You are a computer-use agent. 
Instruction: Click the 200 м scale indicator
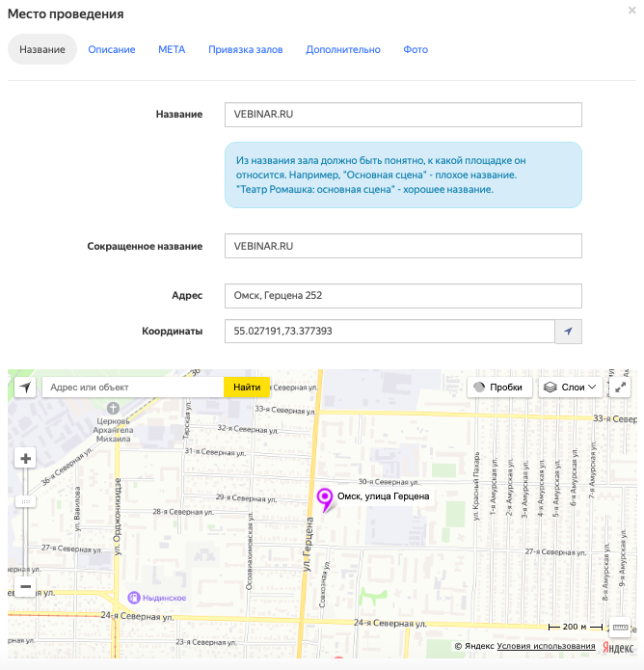(x=575, y=627)
